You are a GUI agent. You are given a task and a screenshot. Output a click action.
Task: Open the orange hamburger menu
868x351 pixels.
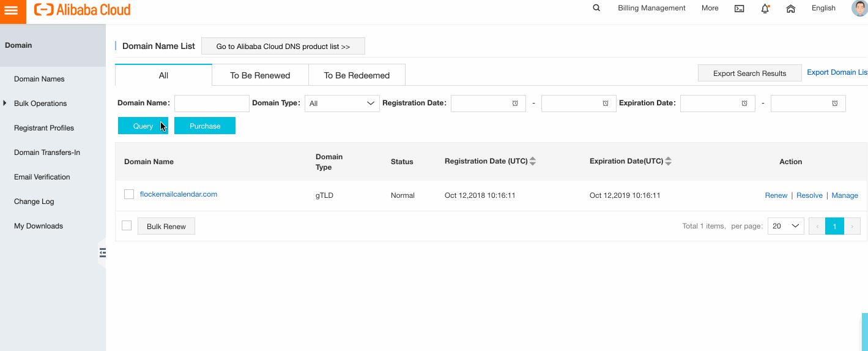pyautogui.click(x=12, y=10)
